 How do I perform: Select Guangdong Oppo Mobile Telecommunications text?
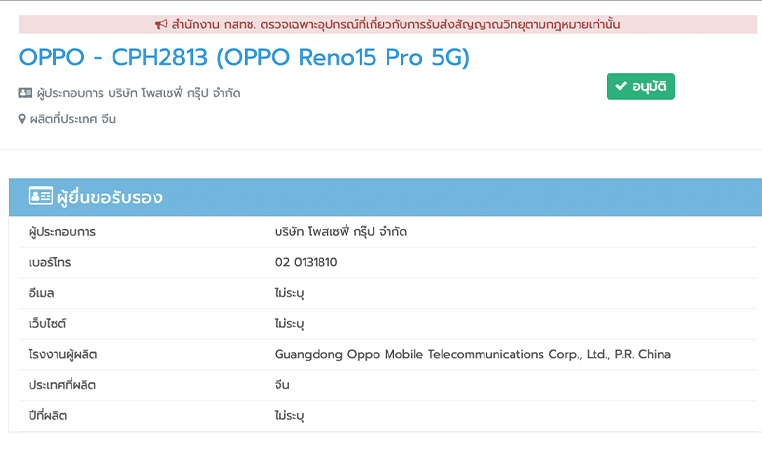(473, 354)
